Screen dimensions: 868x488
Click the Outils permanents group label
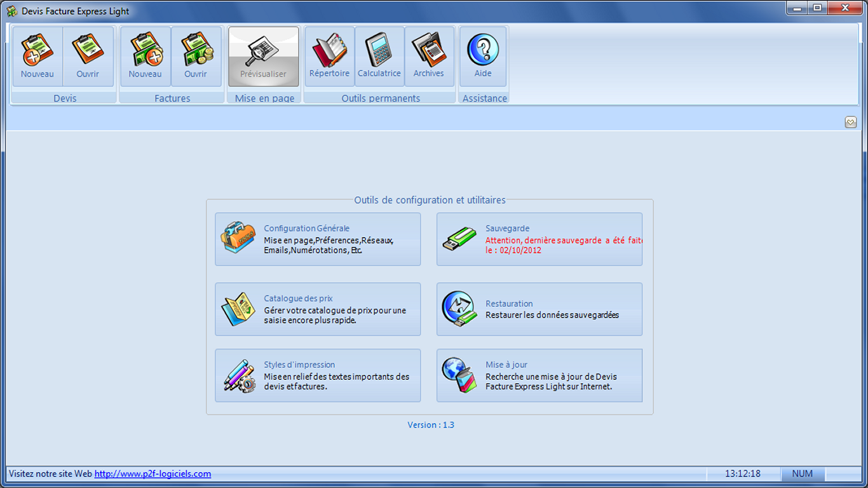(381, 98)
